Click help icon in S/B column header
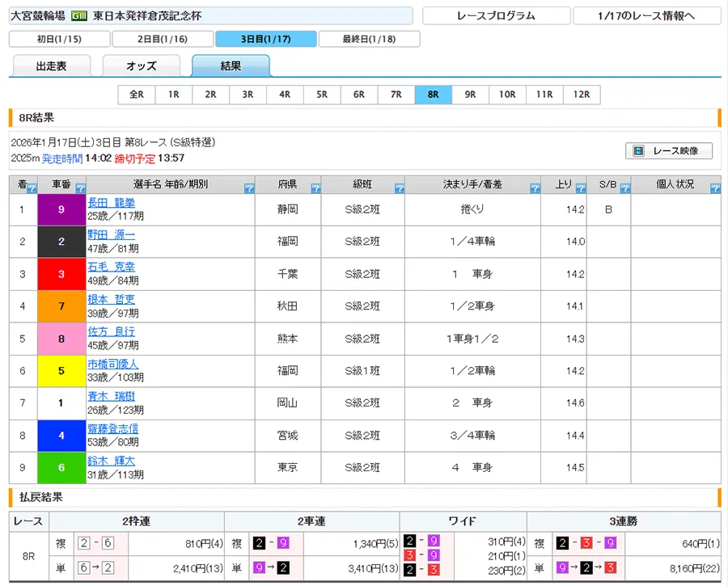 624,188
